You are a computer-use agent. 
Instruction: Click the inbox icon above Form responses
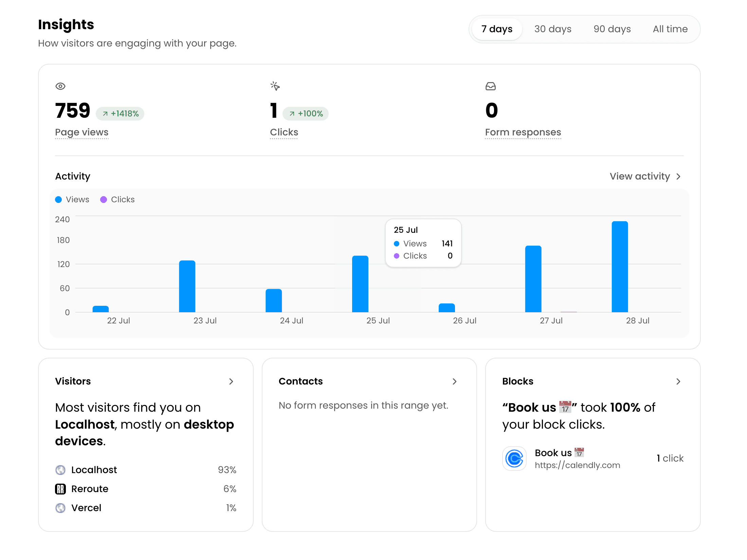[491, 86]
